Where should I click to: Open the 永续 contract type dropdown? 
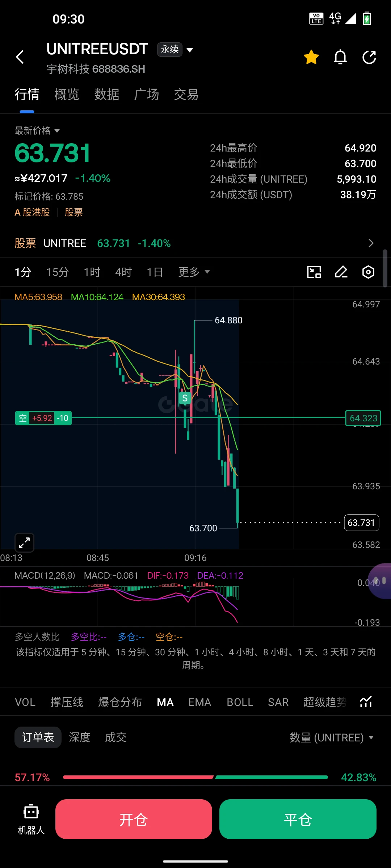(175, 50)
